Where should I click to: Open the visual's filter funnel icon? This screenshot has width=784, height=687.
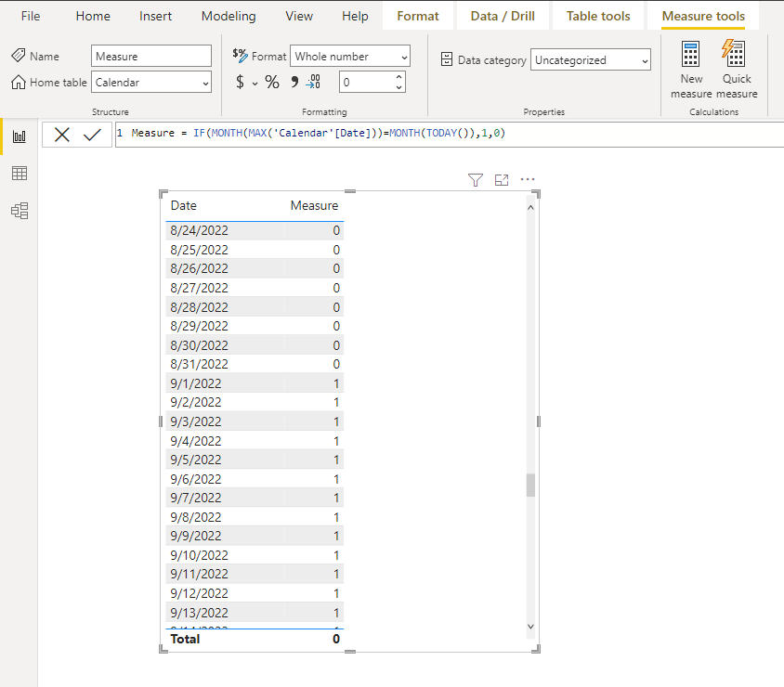476,180
